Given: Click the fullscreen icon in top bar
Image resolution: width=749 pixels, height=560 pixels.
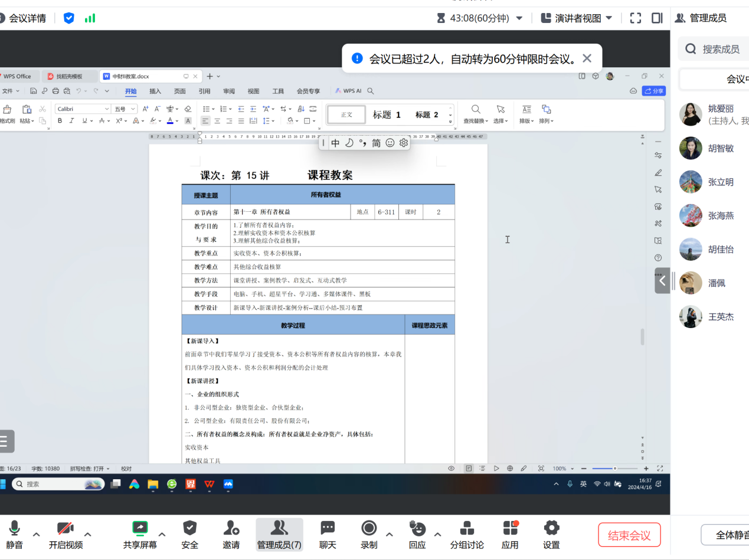Looking at the screenshot, I should click(636, 18).
